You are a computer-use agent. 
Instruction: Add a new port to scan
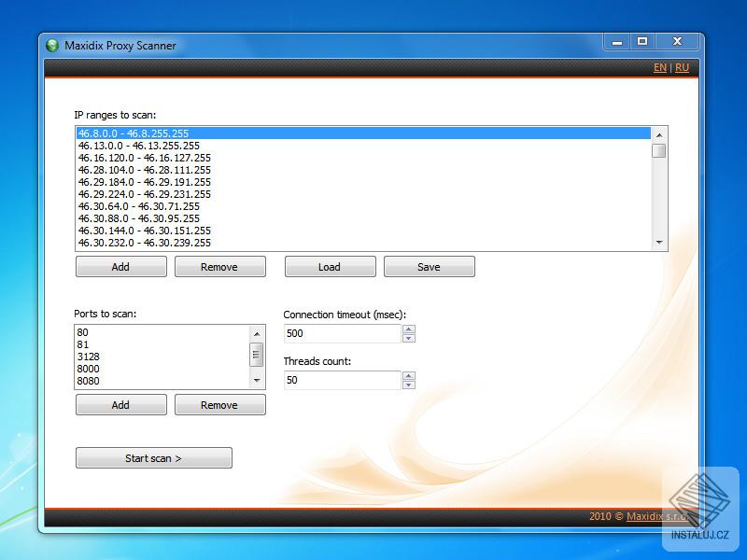click(x=120, y=404)
